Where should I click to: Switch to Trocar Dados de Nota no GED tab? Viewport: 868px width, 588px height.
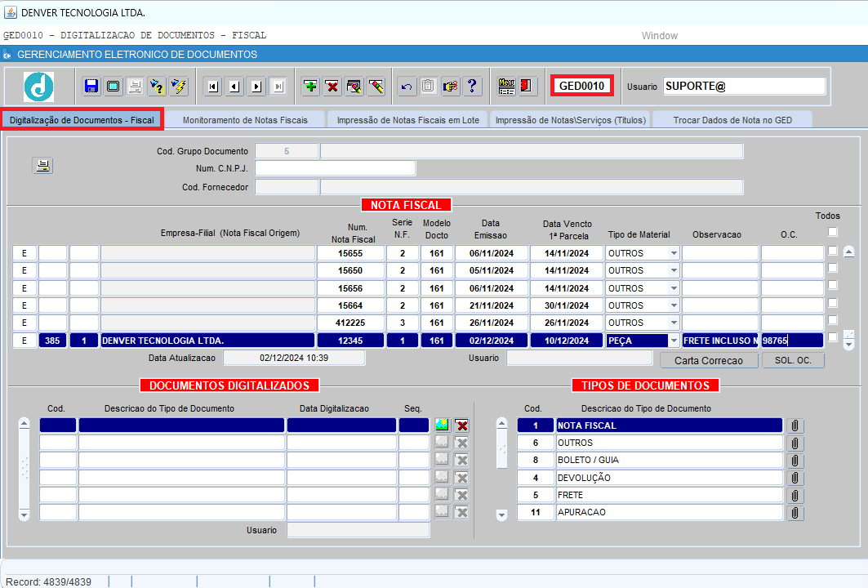732,120
